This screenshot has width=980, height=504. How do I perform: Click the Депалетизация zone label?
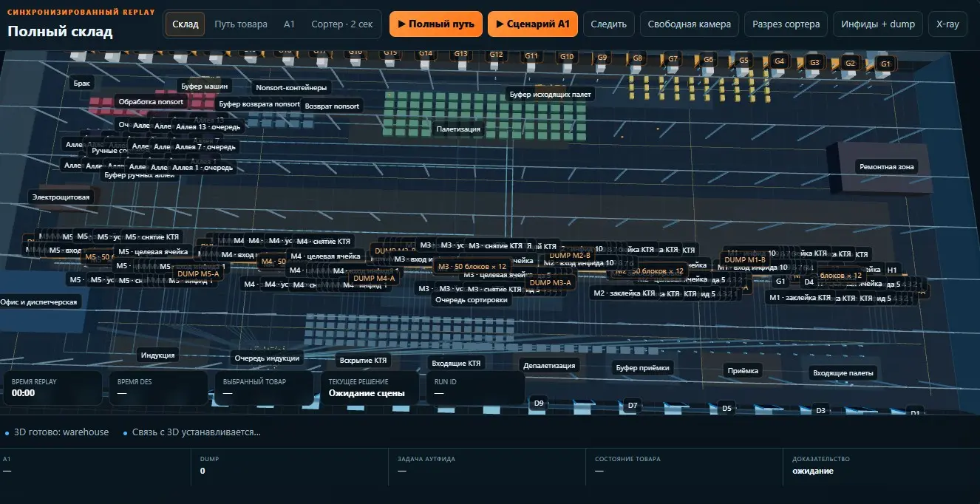coord(549,365)
